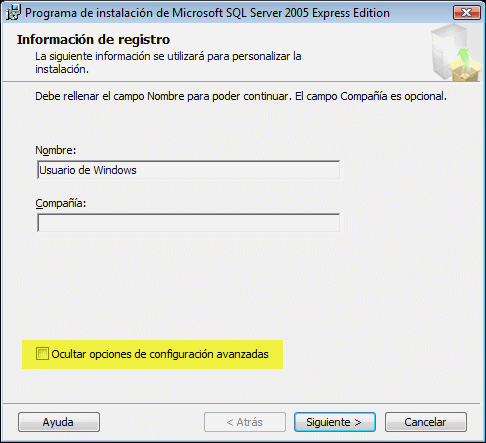
Task: Click the Ocultar opciones de configuración avanzadas label
Action: click(160, 354)
